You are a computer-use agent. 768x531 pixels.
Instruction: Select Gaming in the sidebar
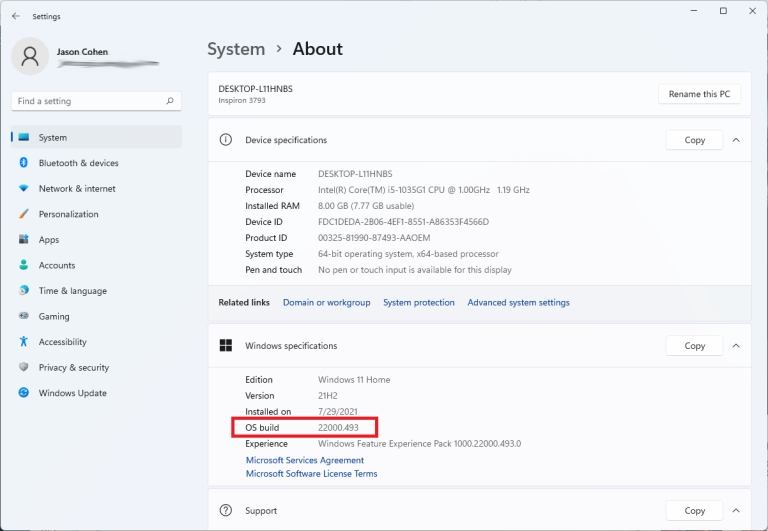[96, 316]
